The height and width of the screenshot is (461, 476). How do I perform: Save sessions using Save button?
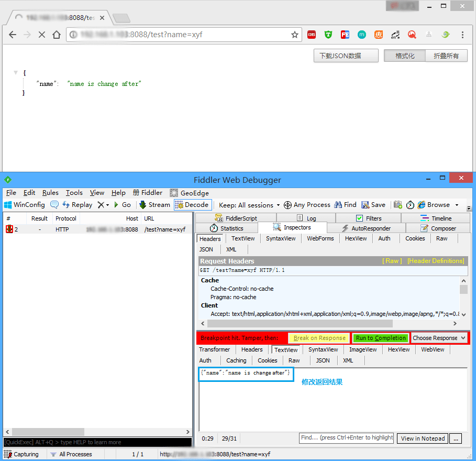373,205
